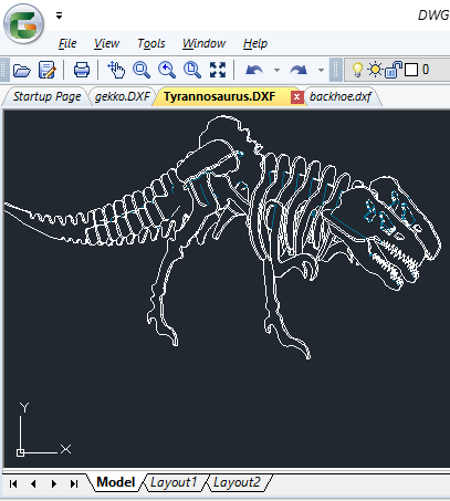Expand the Redo history dropdown arrow
This screenshot has width=450, height=501.
pos(321,70)
